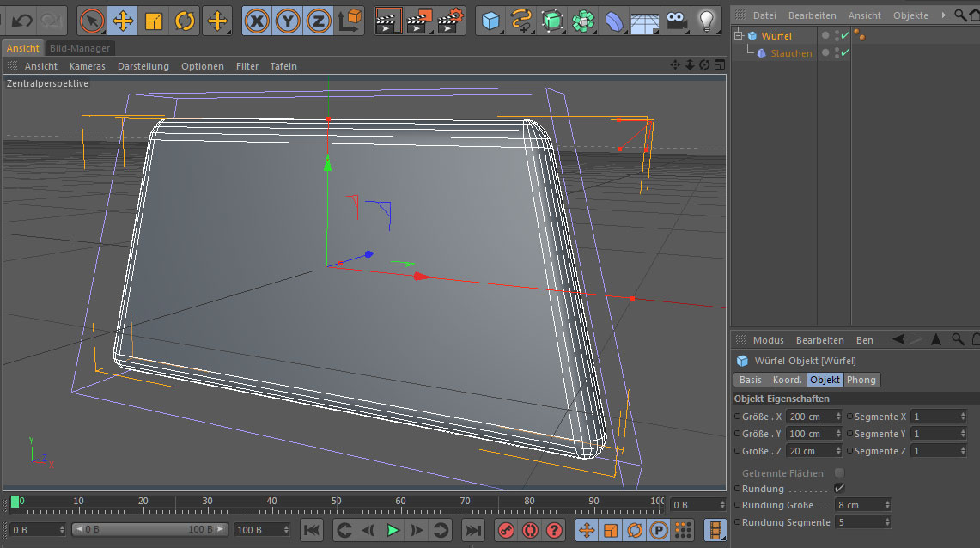Open the Kameras viewport menu
The width and height of the screenshot is (980, 548).
87,66
